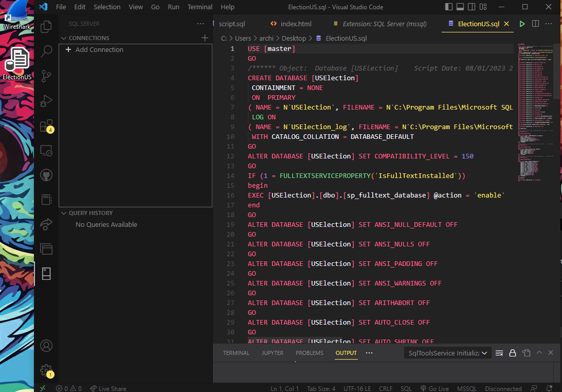This screenshot has height=392, width=562.
Task: Run the ElectionUS.sql script via play button
Action: [522, 23]
